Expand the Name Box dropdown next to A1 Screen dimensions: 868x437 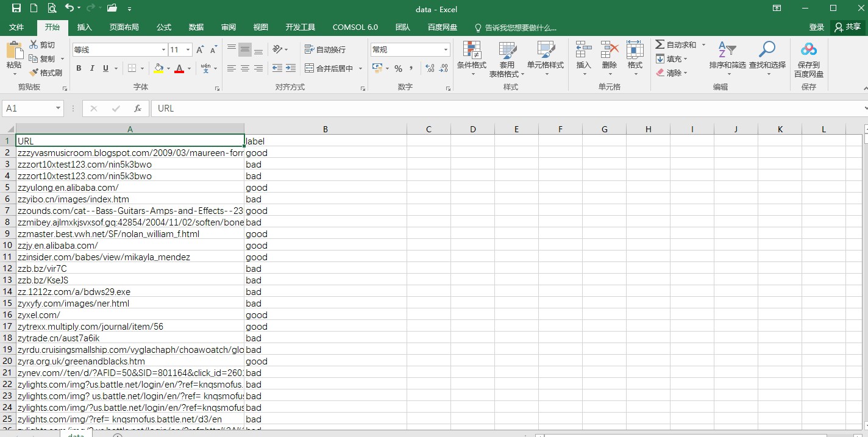pos(59,108)
